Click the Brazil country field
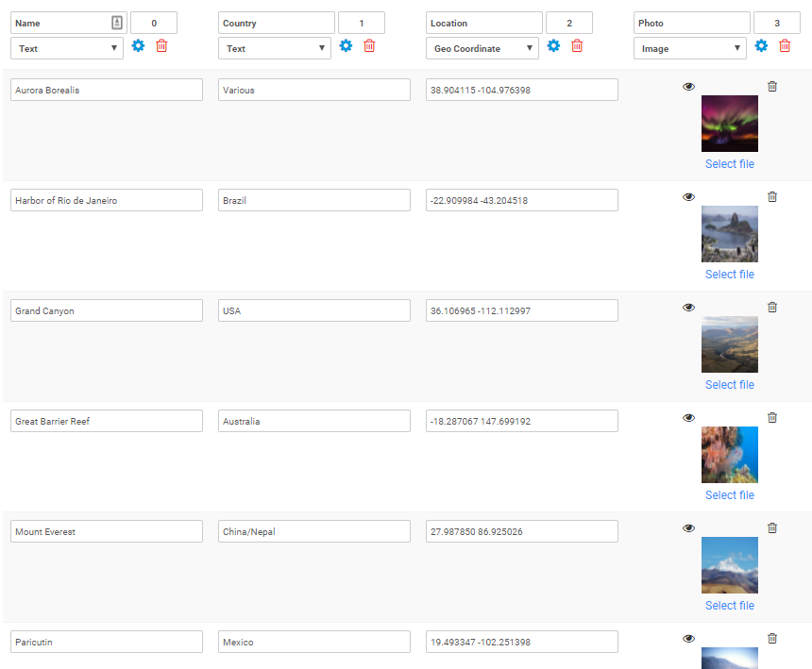The image size is (812, 669). [x=313, y=200]
